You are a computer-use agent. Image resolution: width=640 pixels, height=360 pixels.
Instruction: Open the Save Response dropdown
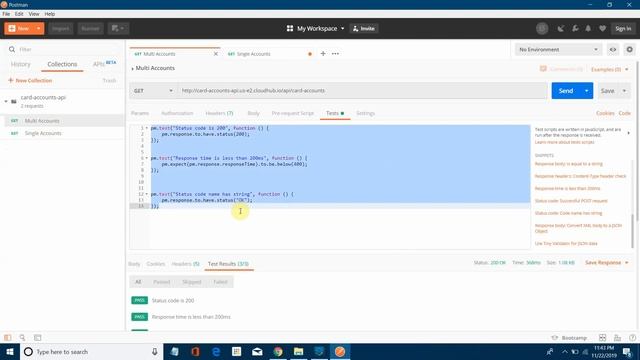(607, 262)
